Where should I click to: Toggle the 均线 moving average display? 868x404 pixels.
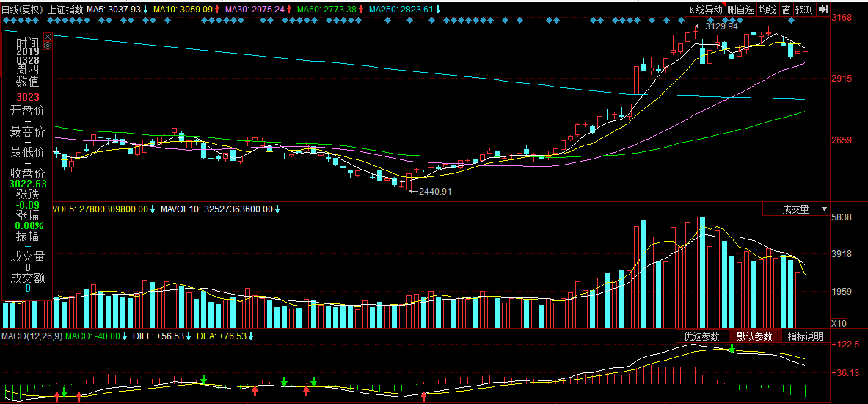[x=767, y=10]
